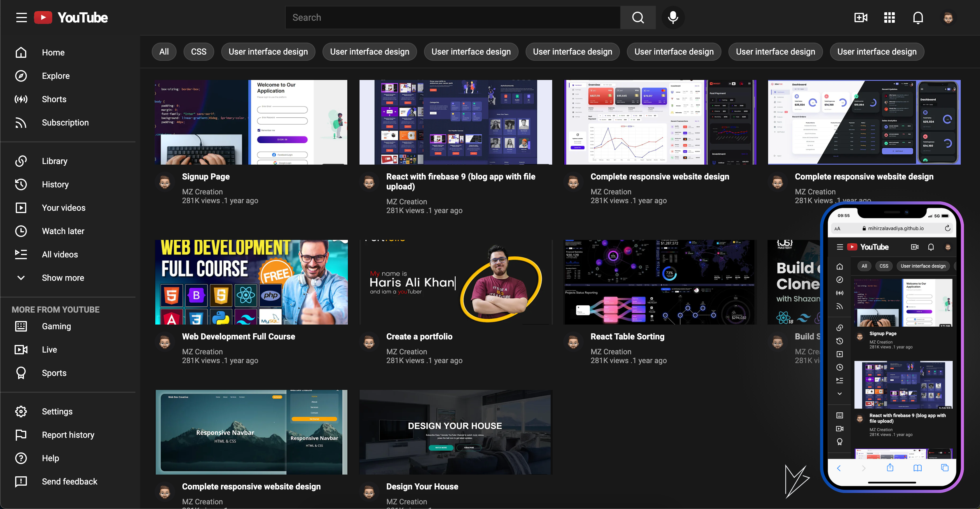Tap the AA reader button in the phone mockup
The width and height of the screenshot is (980, 509).
click(x=837, y=229)
